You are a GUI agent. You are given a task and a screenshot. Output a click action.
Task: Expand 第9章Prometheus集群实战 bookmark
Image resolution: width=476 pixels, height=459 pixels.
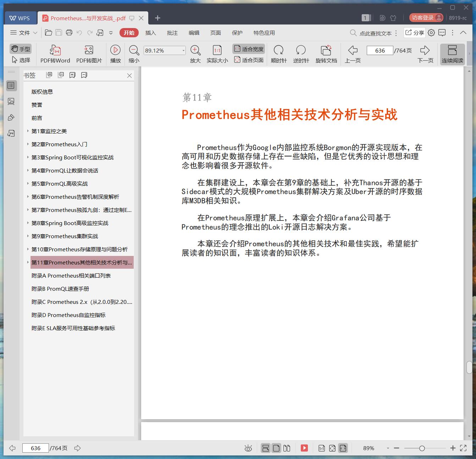(28, 236)
